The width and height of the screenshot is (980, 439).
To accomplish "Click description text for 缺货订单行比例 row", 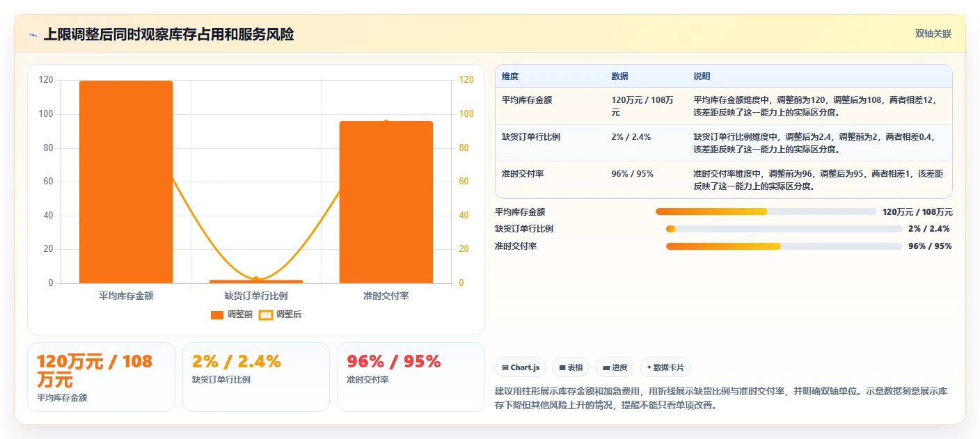I will (x=817, y=143).
